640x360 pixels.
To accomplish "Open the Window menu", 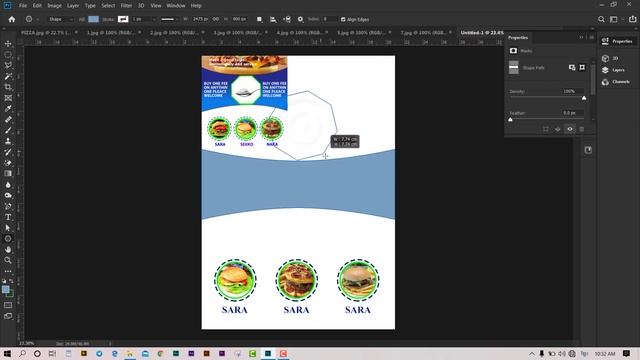I will pyautogui.click(x=176, y=6).
